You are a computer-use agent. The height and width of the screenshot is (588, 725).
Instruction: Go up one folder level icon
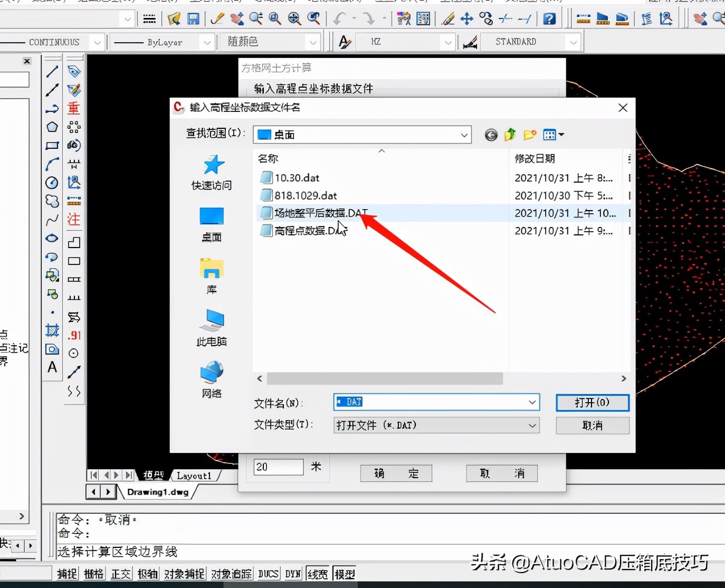point(510,135)
